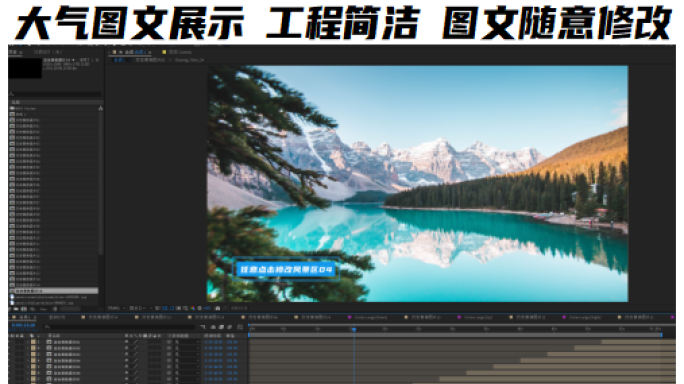Enable frame blending for the composition
The height and width of the screenshot is (384, 684).
coord(222,327)
